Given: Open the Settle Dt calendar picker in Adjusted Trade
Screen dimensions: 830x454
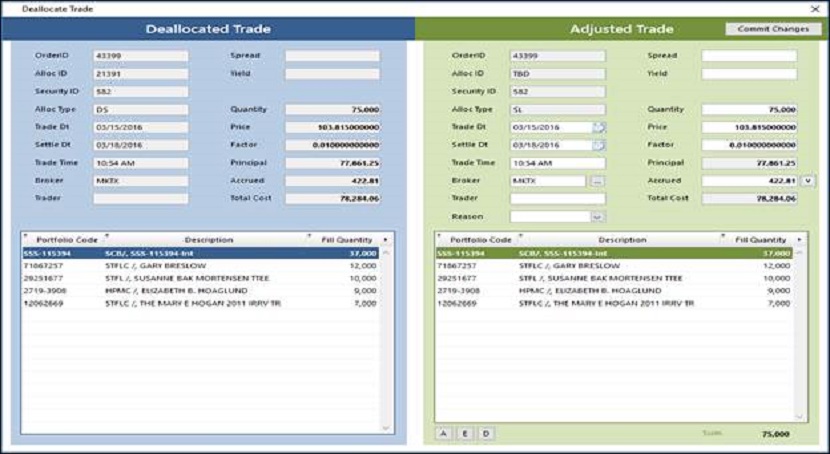Looking at the screenshot, I should tap(599, 145).
